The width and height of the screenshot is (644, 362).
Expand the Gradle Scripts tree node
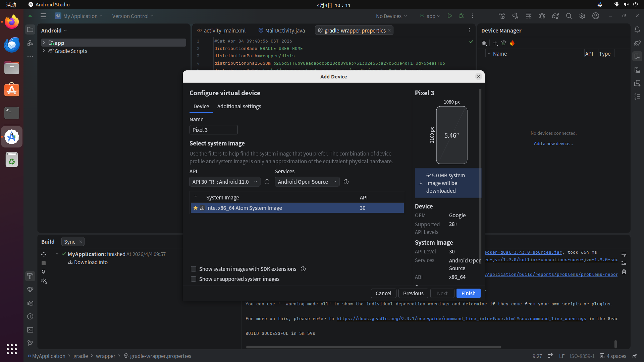[x=44, y=51]
